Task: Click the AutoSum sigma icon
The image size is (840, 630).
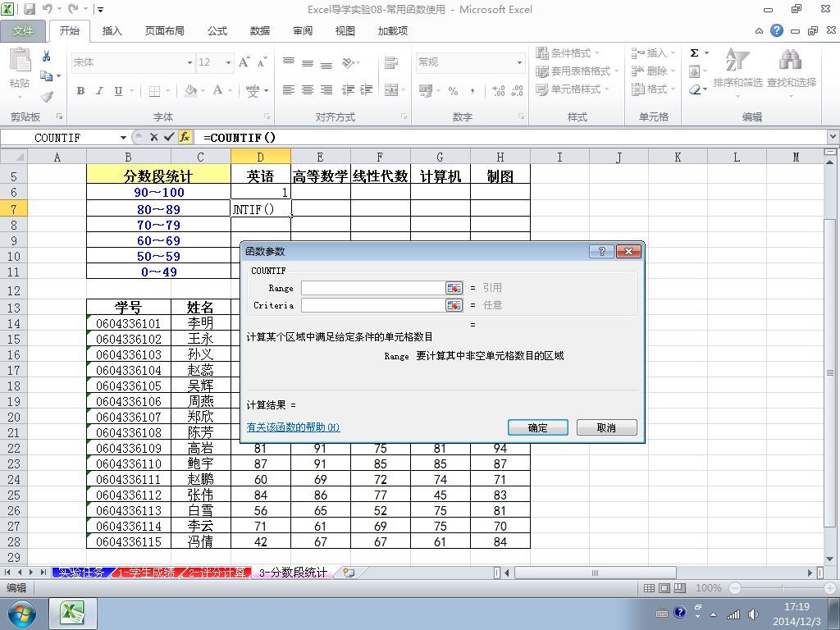Action: pyautogui.click(x=694, y=53)
